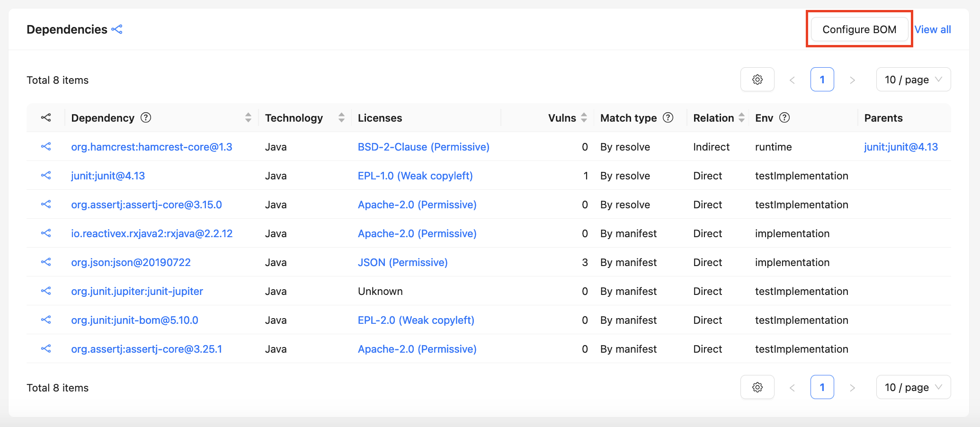Open graph icon for junit:junit@4.13 row

(46, 176)
